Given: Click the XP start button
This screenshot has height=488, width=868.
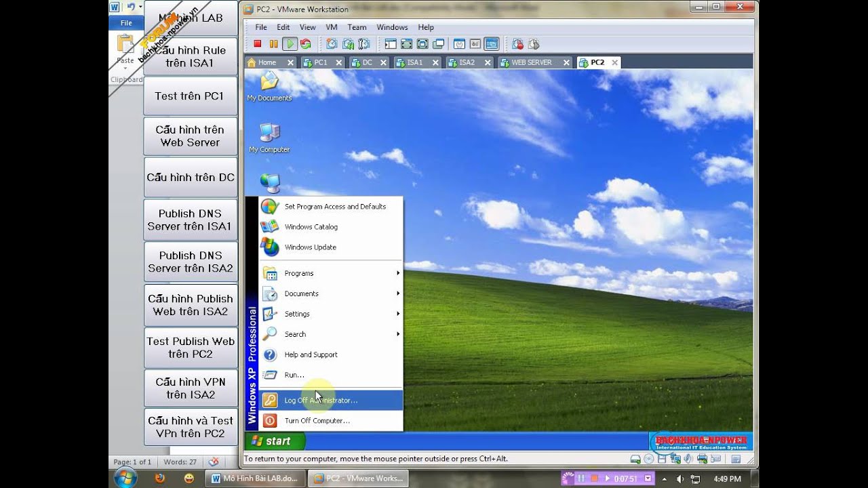Looking at the screenshot, I should pos(274,441).
